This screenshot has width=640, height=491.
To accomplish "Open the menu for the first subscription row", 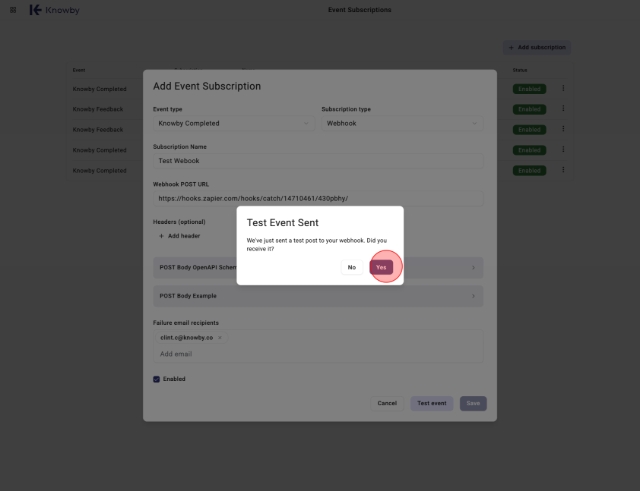I will pos(563,88).
